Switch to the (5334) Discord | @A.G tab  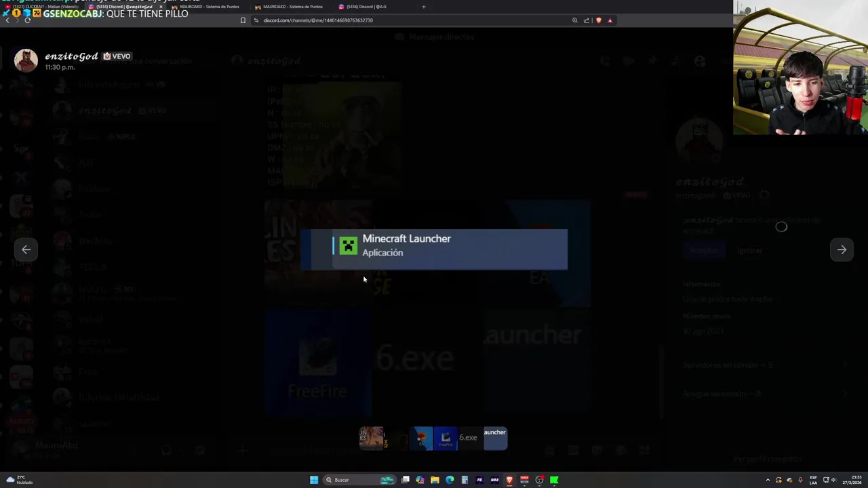(x=375, y=7)
